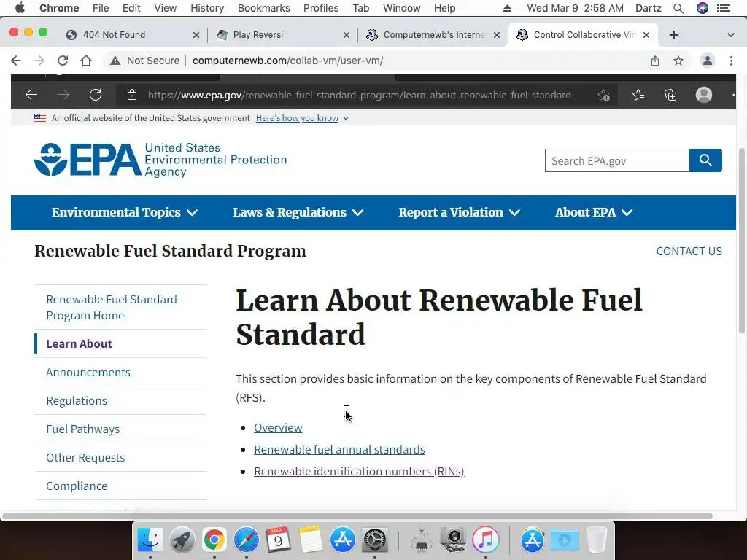Expand Here's how you know
747x560 pixels.
coord(302,118)
